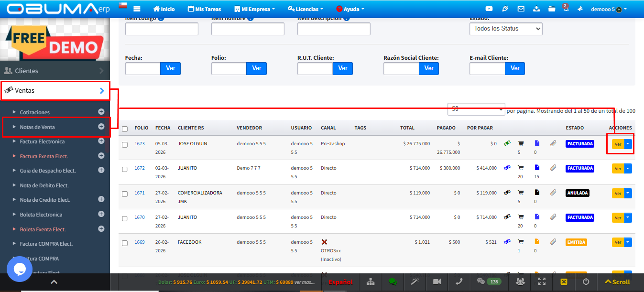Click the power icon in bottom bar

(586, 281)
